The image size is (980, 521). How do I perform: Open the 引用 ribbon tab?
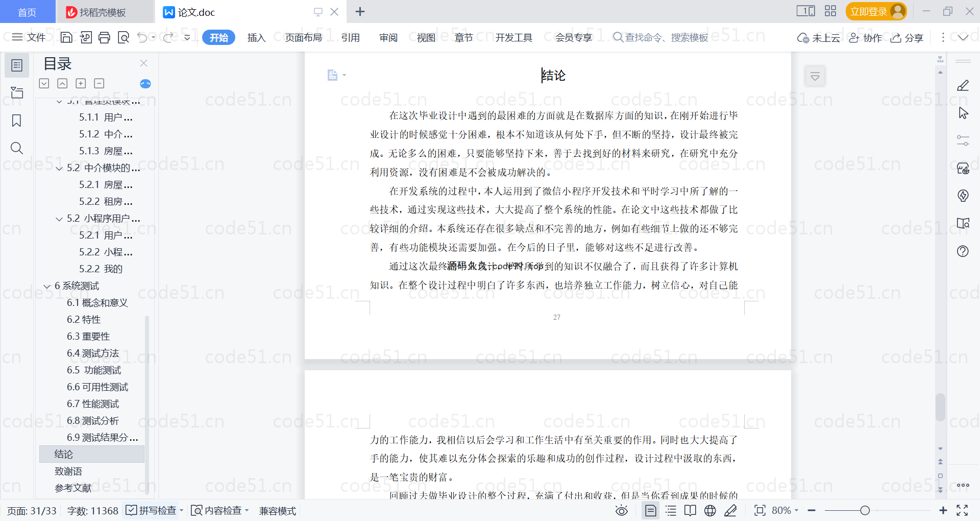pos(351,37)
